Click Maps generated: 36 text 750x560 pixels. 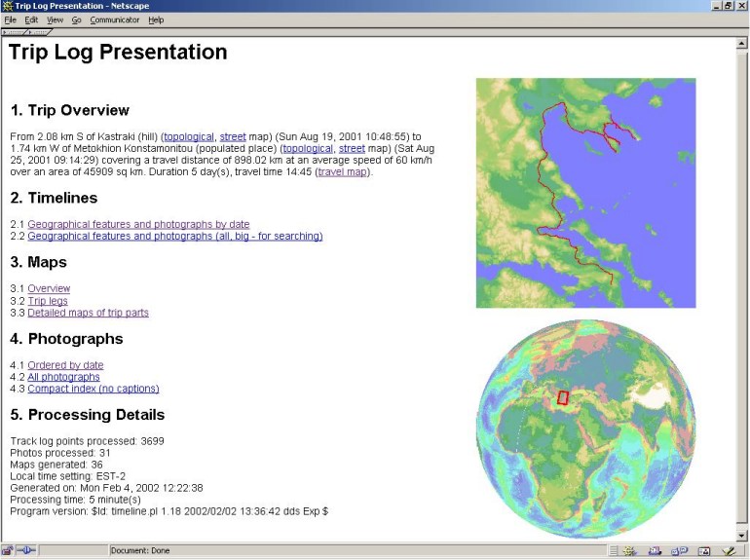pos(56,465)
